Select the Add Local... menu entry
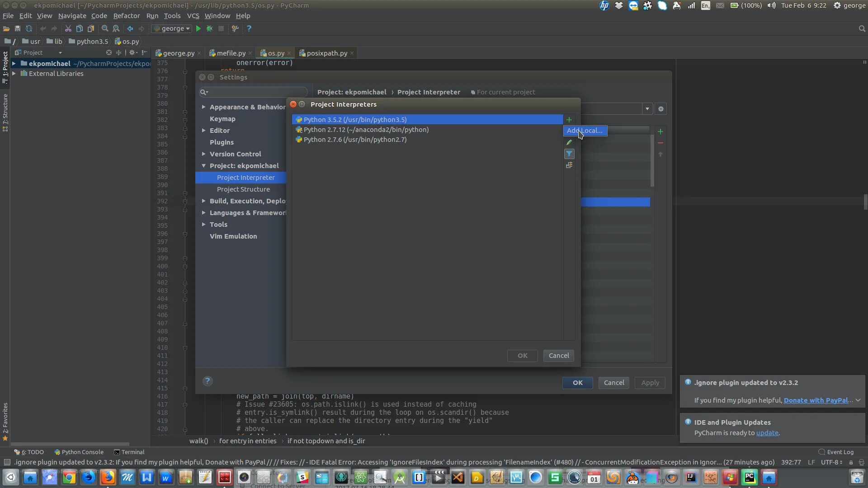The width and height of the screenshot is (868, 488). pos(585,131)
